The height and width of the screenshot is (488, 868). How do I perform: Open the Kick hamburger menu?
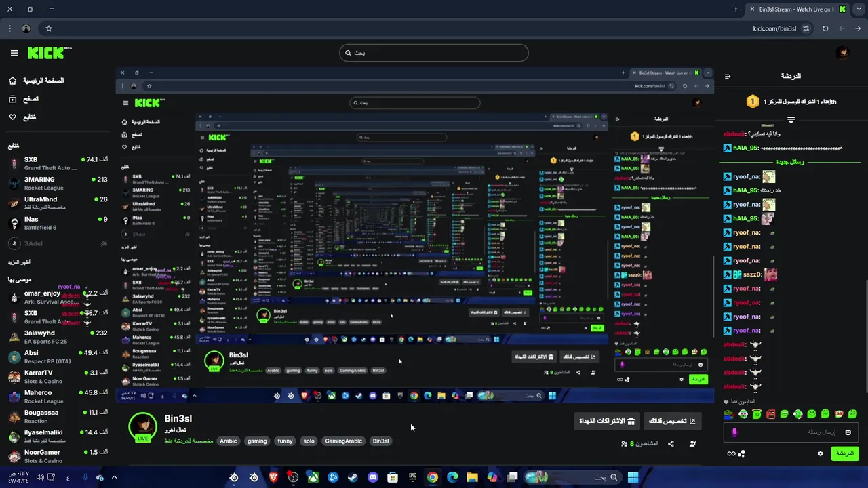(x=14, y=53)
